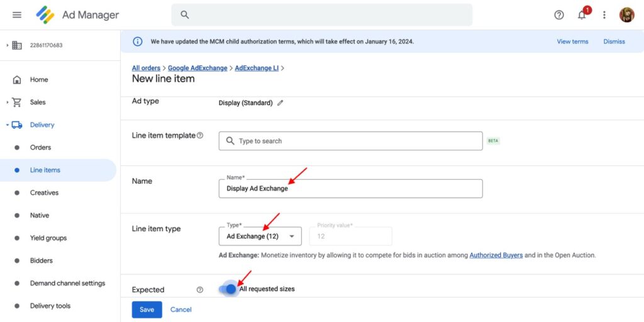Open the Help question mark icon
The height and width of the screenshot is (322, 644).
(x=559, y=15)
